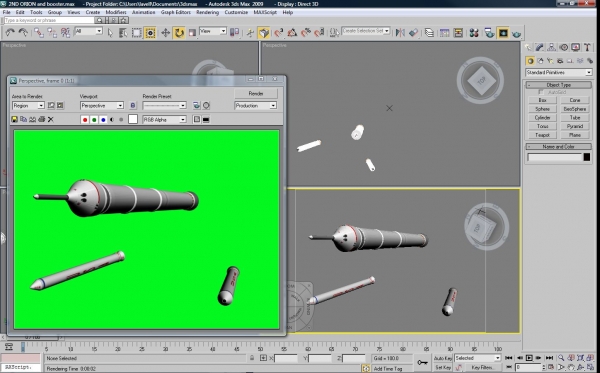Image resolution: width=600 pixels, height=373 pixels.
Task: Activate Bind to Space Warp tool
Action: [x=65, y=33]
